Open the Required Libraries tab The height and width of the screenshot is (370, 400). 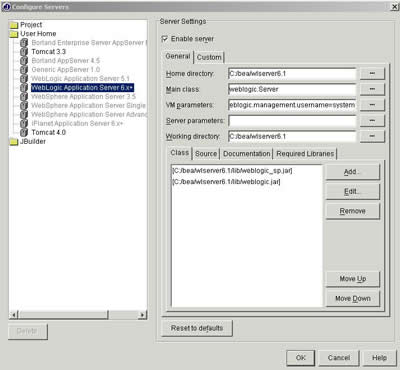tap(305, 154)
